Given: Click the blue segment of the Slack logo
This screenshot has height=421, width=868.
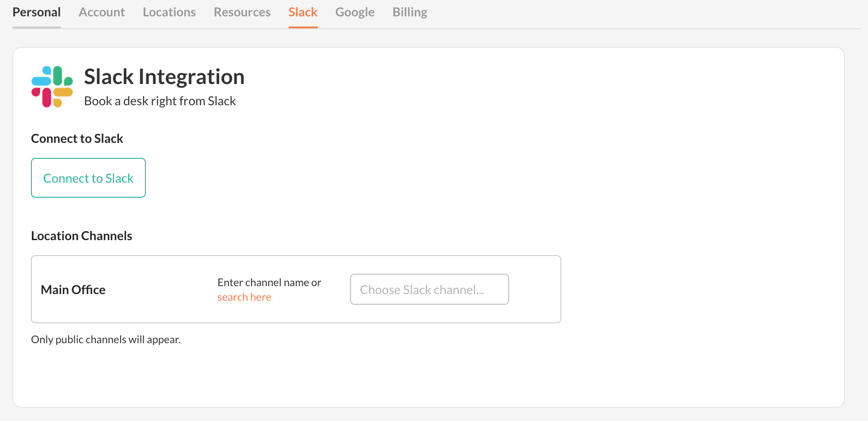Looking at the screenshot, I should (42, 80).
